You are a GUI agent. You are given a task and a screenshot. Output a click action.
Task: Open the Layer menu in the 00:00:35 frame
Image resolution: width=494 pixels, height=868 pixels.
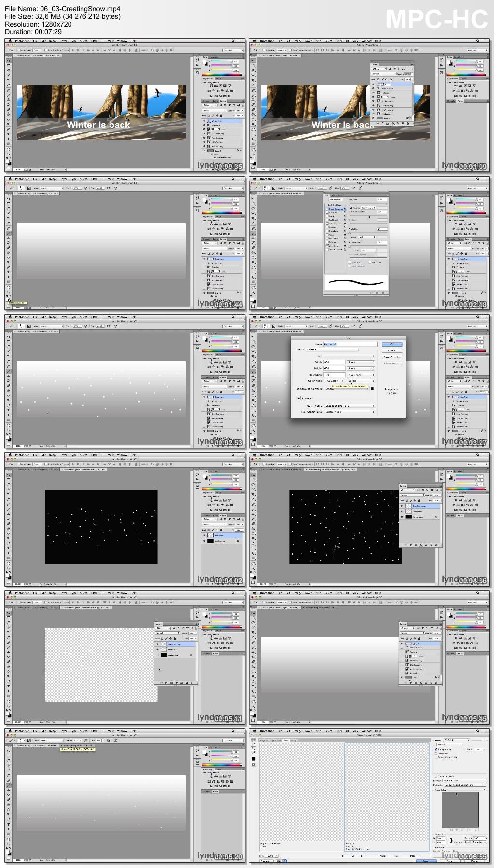pos(64,41)
